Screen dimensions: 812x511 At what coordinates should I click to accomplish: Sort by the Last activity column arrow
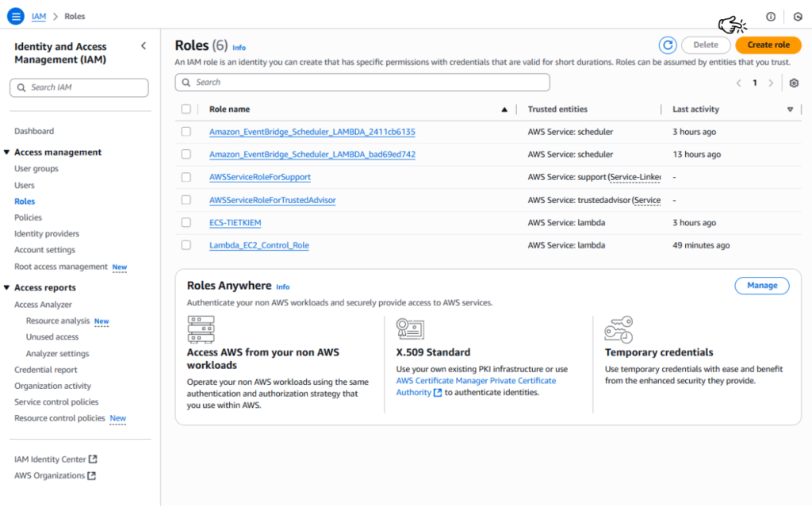click(x=790, y=109)
